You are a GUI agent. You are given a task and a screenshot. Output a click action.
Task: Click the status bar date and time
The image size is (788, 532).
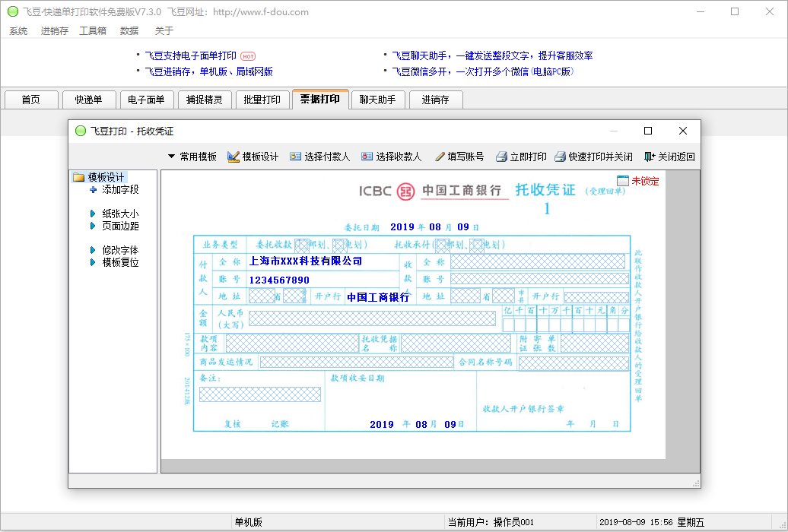click(652, 522)
